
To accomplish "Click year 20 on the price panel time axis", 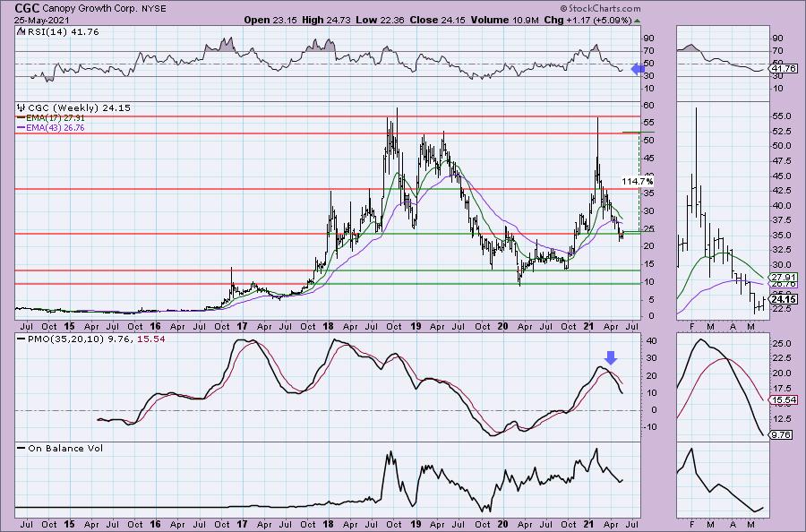I will tap(502, 326).
